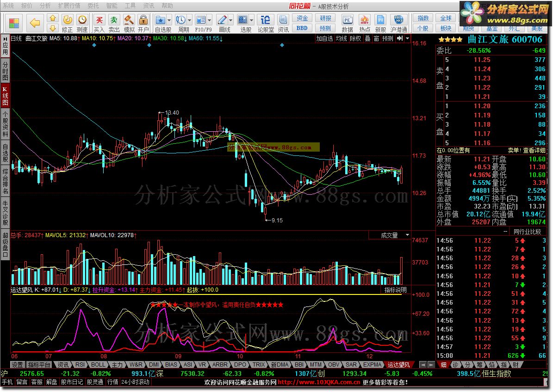Click the page up arrow icon

53,18
